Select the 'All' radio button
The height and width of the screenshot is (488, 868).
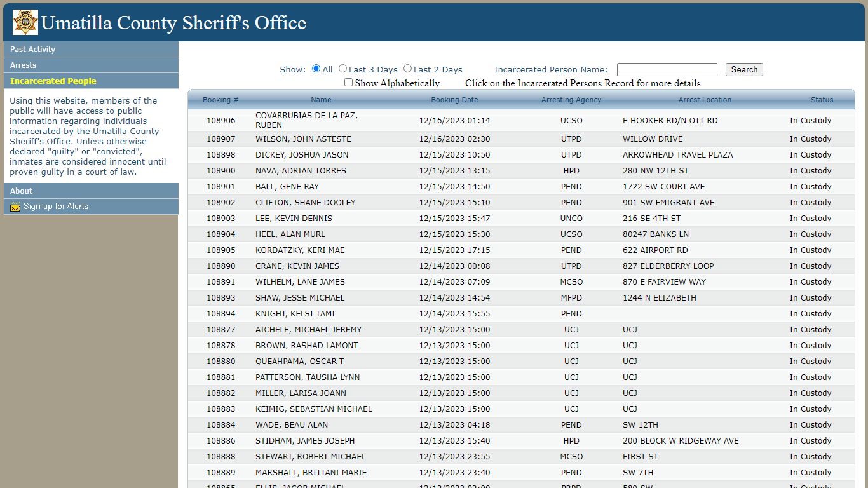coord(316,69)
